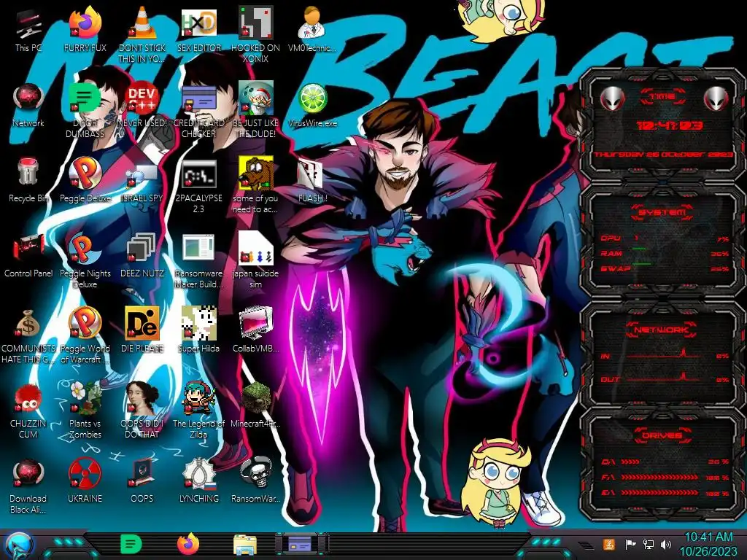Run the VirusWire.exe lime icon

pos(312,106)
